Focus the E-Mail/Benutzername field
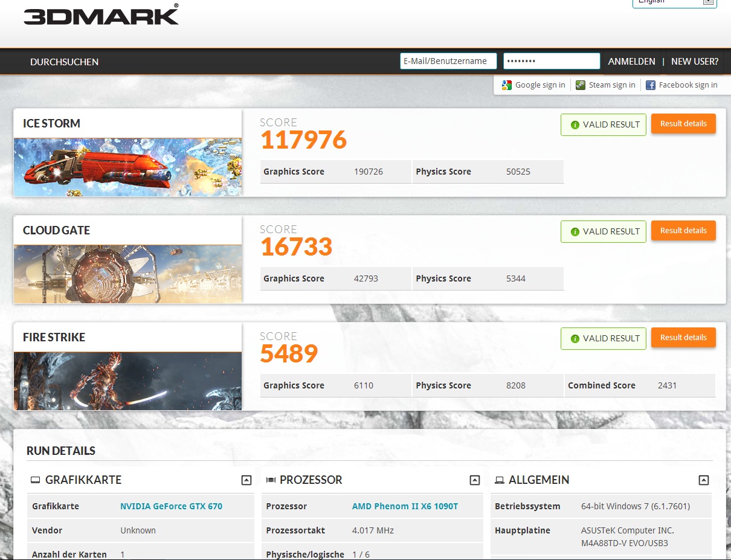Screen dimensions: 731x560 point(448,61)
